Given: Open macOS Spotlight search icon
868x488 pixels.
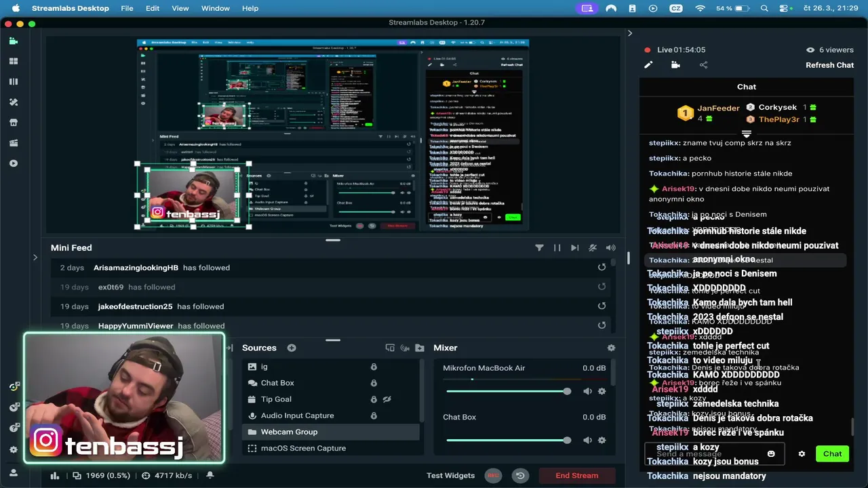Looking at the screenshot, I should 764,8.
